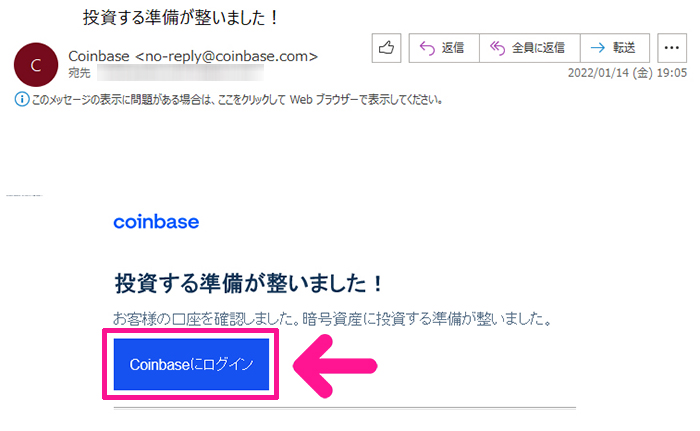
Task: Click the thumbs-up like icon
Action: [x=386, y=48]
